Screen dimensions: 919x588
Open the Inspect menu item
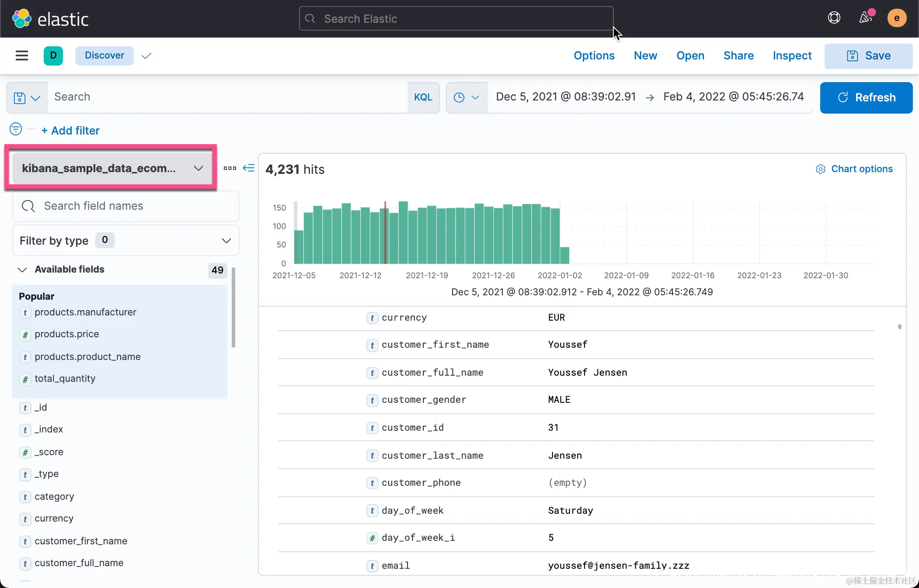pyautogui.click(x=792, y=55)
